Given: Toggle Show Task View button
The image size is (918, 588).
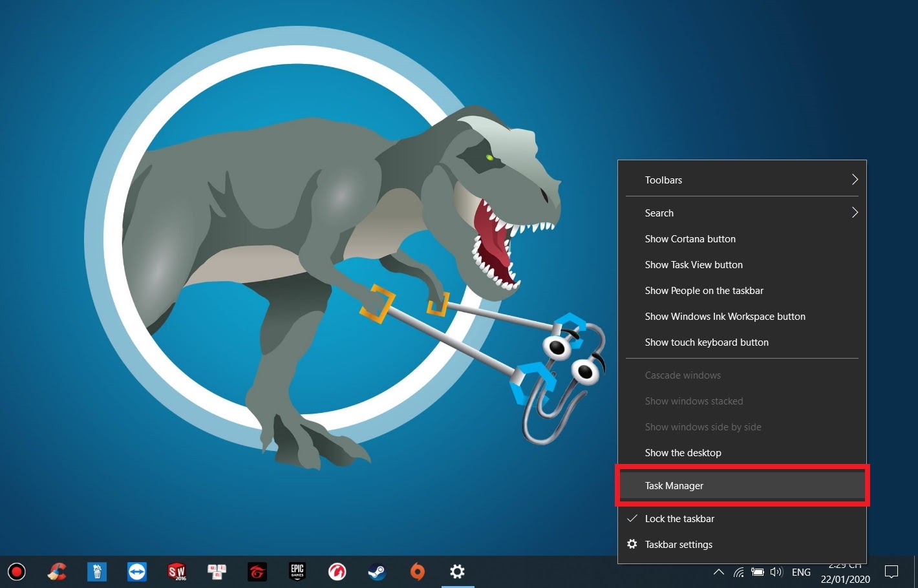Looking at the screenshot, I should point(742,265).
